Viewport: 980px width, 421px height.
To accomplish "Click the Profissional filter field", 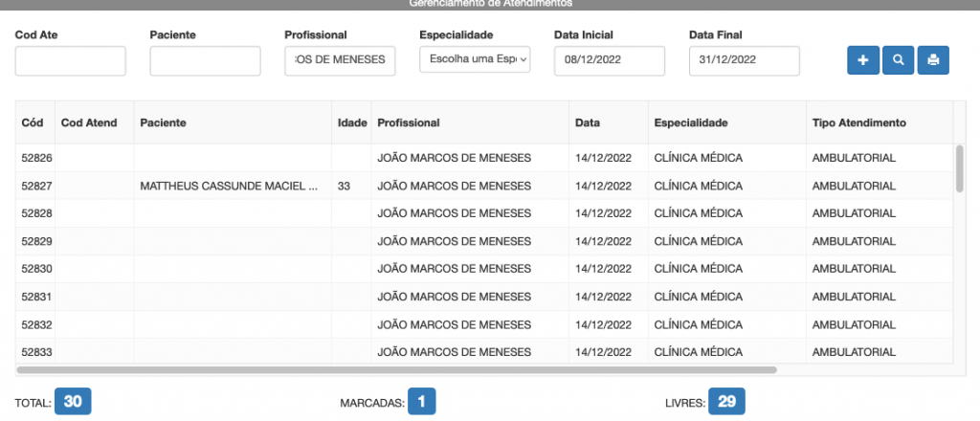I will click(x=340, y=60).
